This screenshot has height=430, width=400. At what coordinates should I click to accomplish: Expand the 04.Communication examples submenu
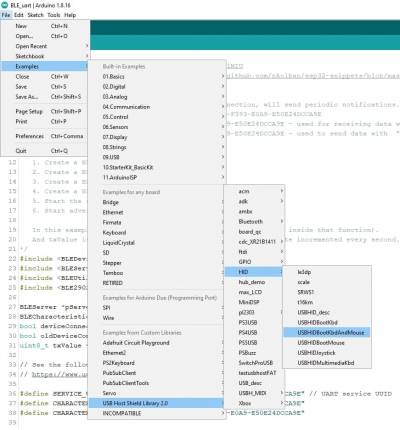pyautogui.click(x=157, y=107)
